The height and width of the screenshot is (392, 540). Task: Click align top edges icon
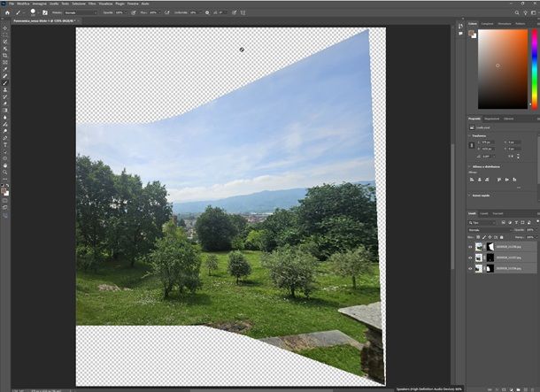click(499, 180)
